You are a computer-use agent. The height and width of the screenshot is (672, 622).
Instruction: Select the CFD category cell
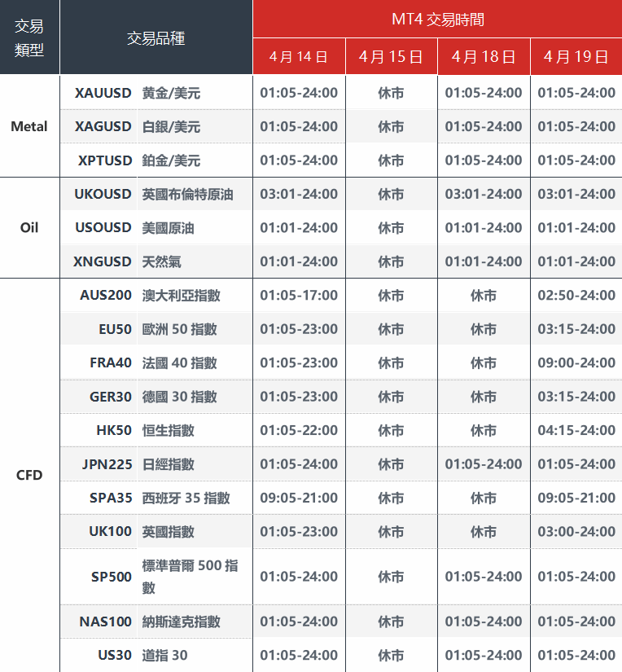[x=29, y=475]
